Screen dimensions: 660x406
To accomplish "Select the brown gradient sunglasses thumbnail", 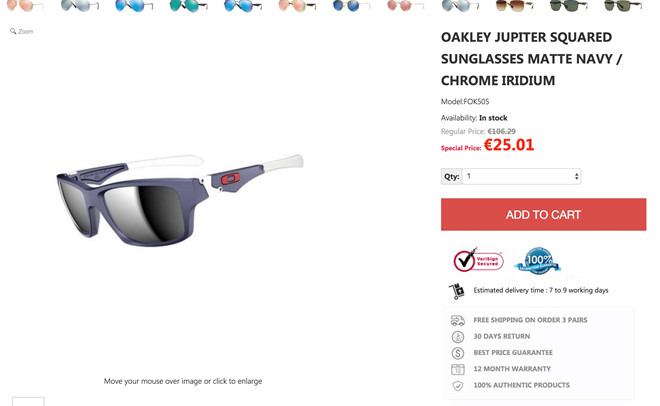I will pos(514,5).
